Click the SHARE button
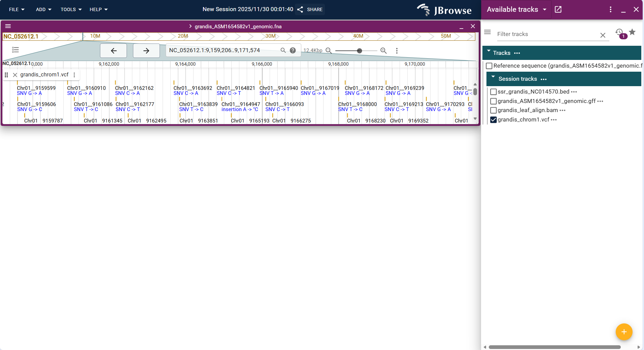Image resolution: width=644 pixels, height=350 pixels. pos(310,9)
